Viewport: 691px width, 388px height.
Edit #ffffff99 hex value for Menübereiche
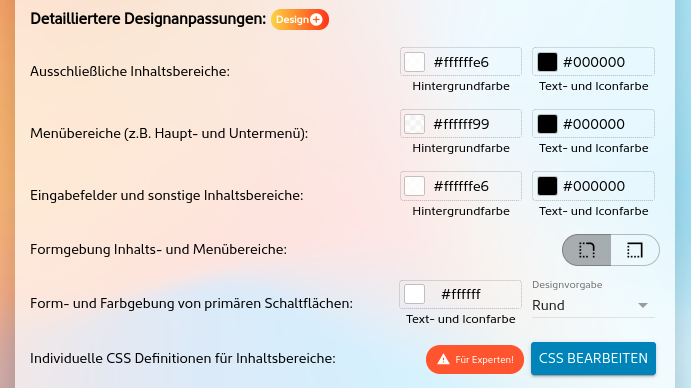click(461, 124)
